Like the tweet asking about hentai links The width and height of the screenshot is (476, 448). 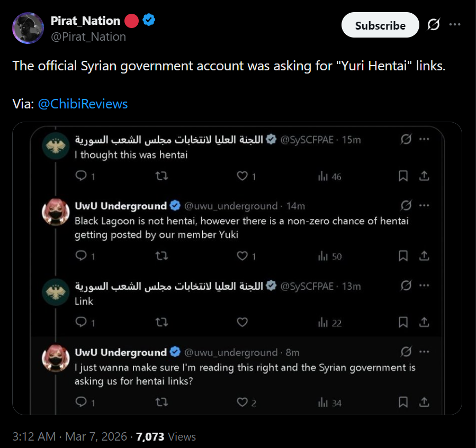click(243, 402)
